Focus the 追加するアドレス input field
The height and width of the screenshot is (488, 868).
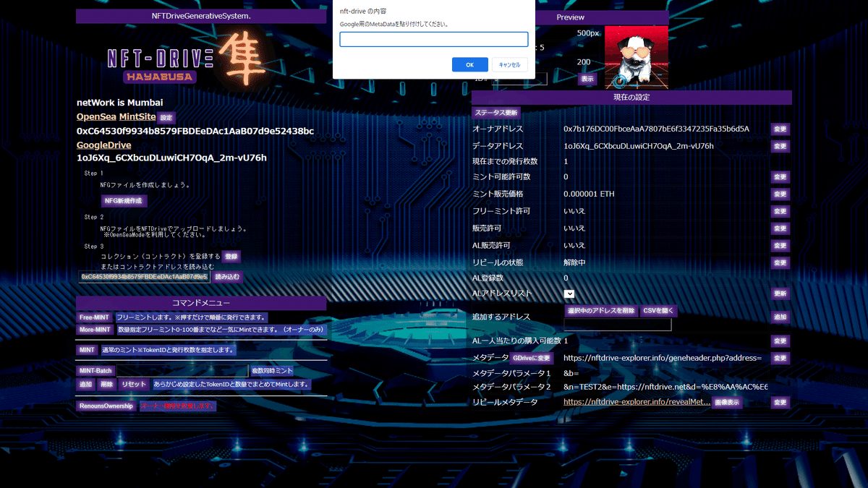618,325
